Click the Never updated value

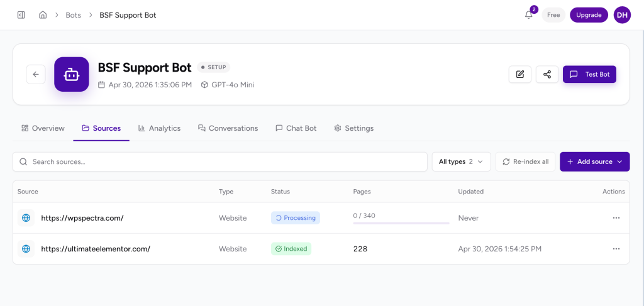pyautogui.click(x=469, y=218)
